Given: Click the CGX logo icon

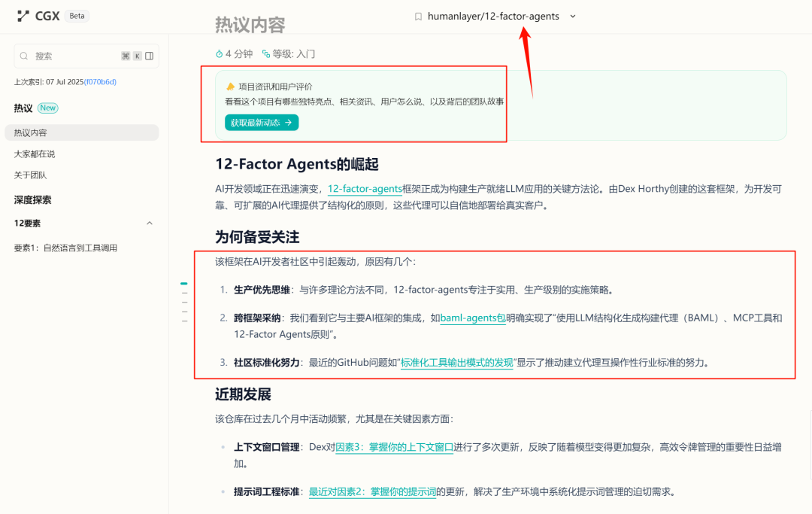Looking at the screenshot, I should (x=23, y=16).
